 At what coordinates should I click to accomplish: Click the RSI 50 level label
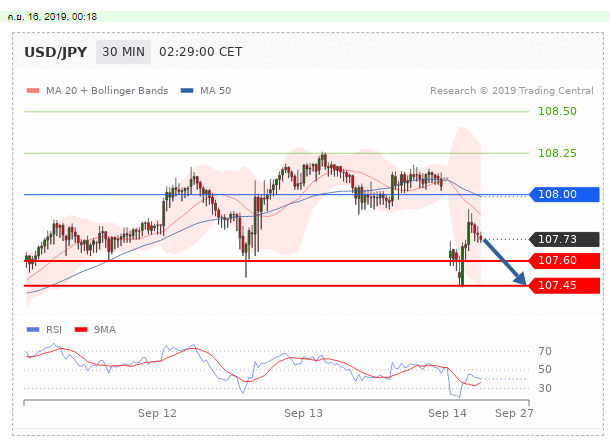pyautogui.click(x=545, y=369)
